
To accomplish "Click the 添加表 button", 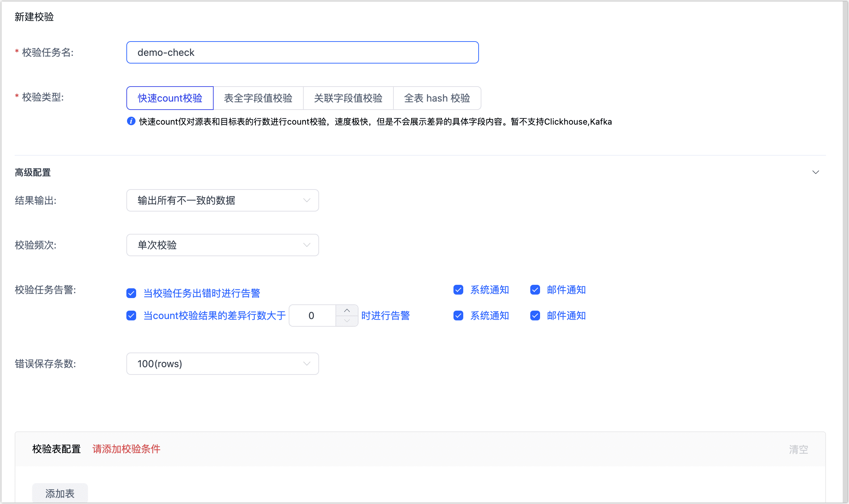I will 60,494.
